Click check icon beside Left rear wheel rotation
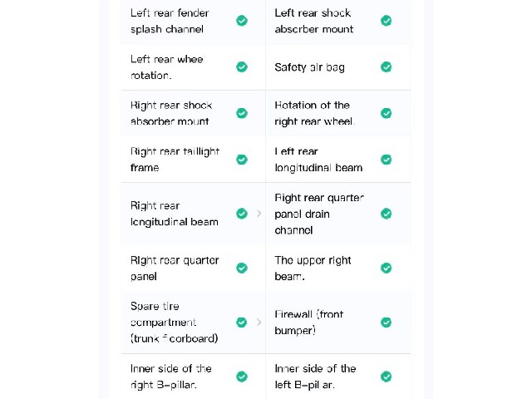 pos(242,66)
